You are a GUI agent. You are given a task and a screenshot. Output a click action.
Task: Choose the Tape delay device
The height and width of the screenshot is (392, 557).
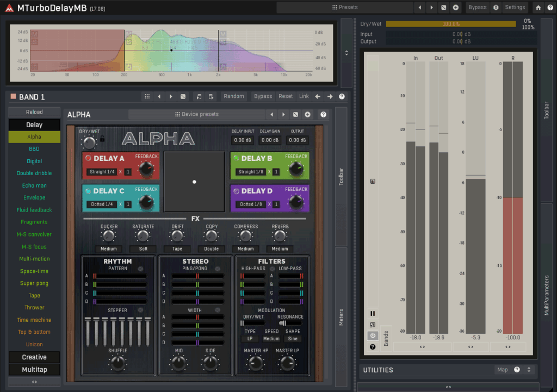click(x=34, y=295)
